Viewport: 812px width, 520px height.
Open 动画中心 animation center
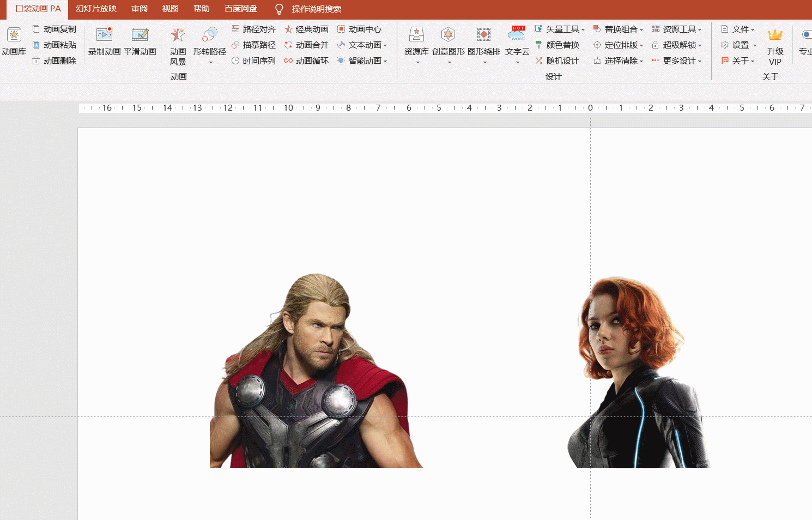[359, 29]
